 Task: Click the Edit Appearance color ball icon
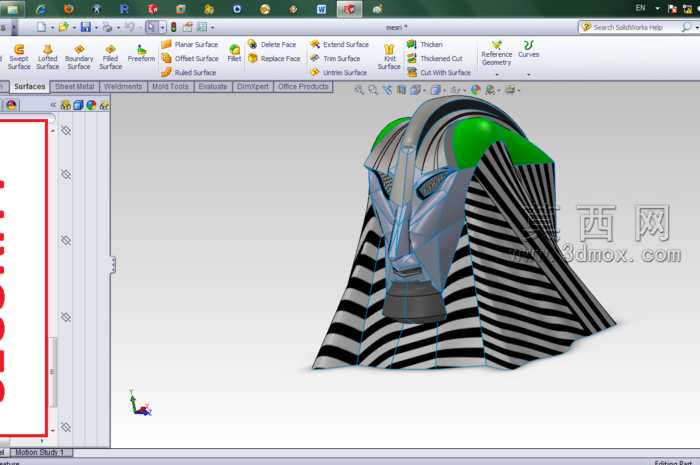(x=476, y=90)
